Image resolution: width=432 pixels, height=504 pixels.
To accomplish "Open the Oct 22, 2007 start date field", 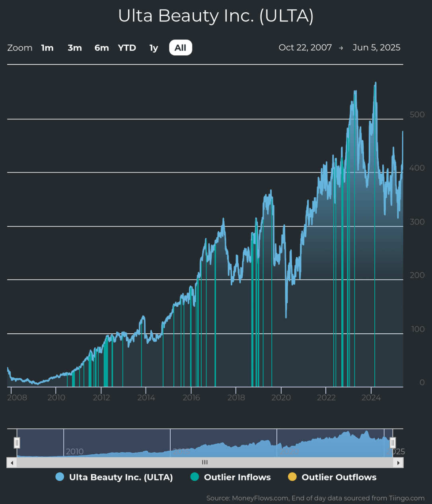I will coord(306,47).
